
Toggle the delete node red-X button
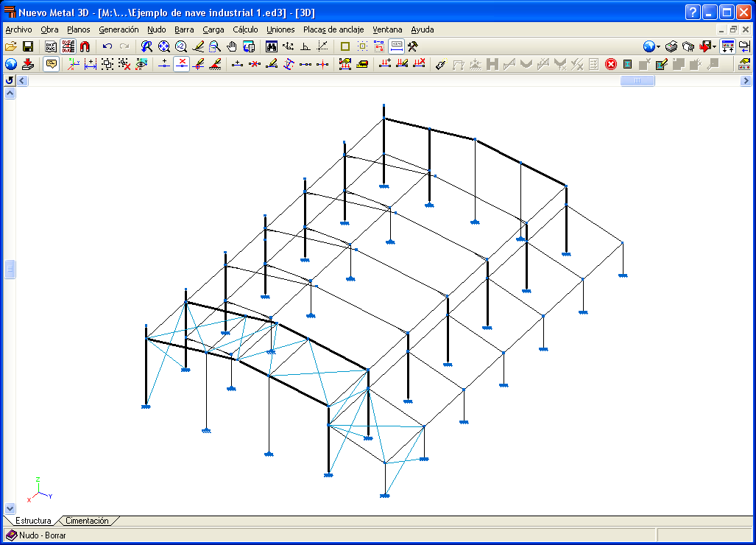coord(181,63)
